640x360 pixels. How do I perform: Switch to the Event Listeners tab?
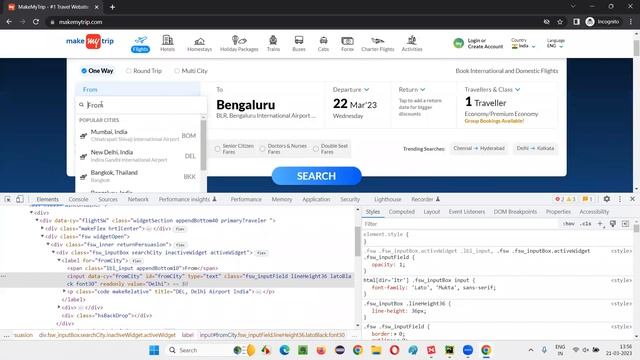pos(467,211)
